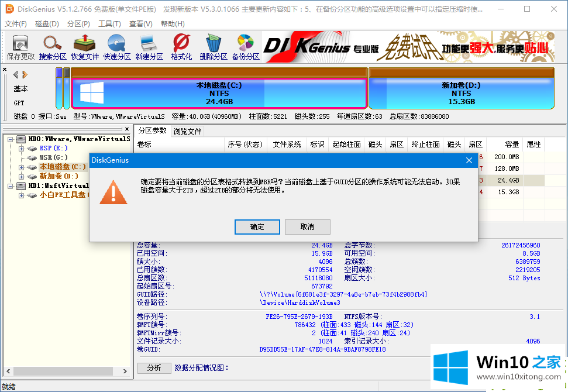568x392 pixels.
Task: Select 新加卷 (D:) in the disk tree
Action: pyautogui.click(x=58, y=176)
